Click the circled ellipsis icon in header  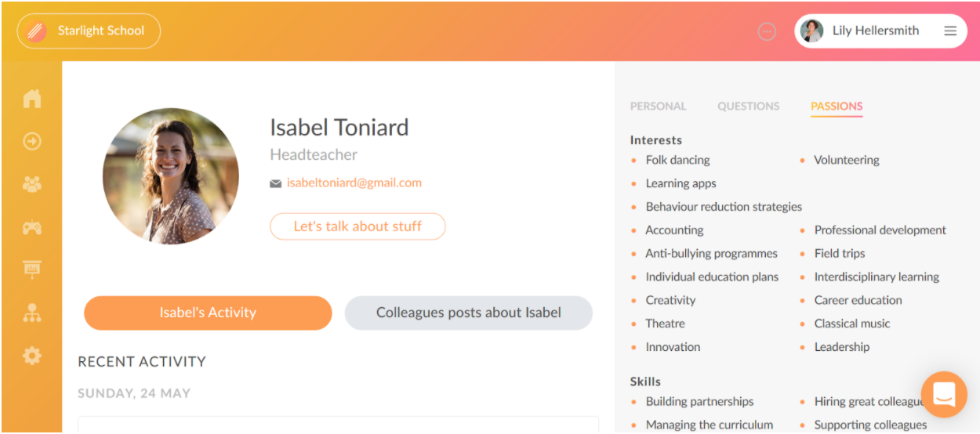(767, 31)
